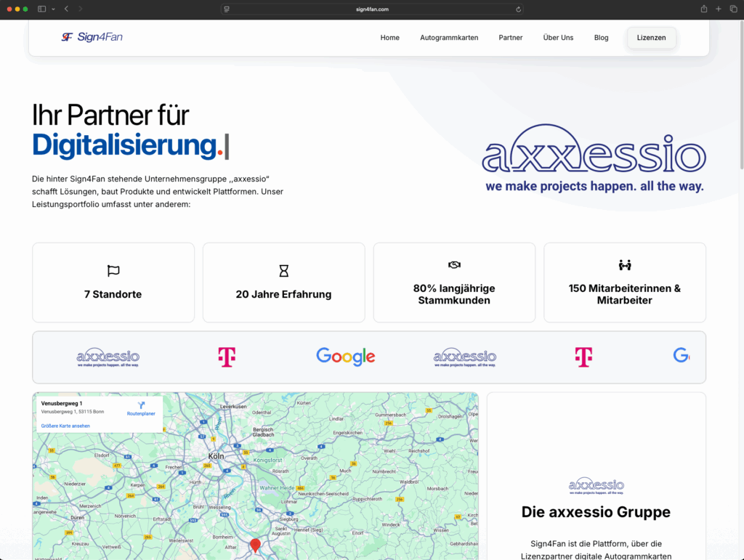Expand the sidebar tab group dropdown arrow
This screenshot has width=744, height=560.
pyautogui.click(x=53, y=9)
